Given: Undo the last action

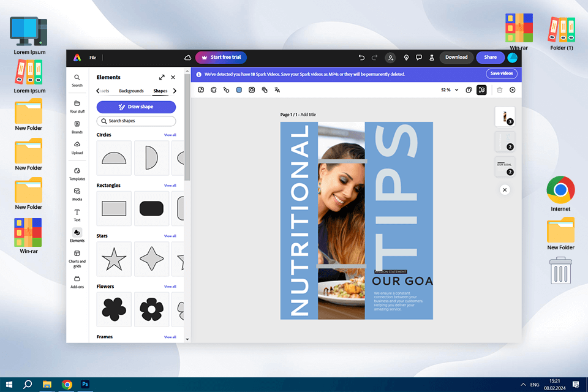Looking at the screenshot, I should point(361,58).
